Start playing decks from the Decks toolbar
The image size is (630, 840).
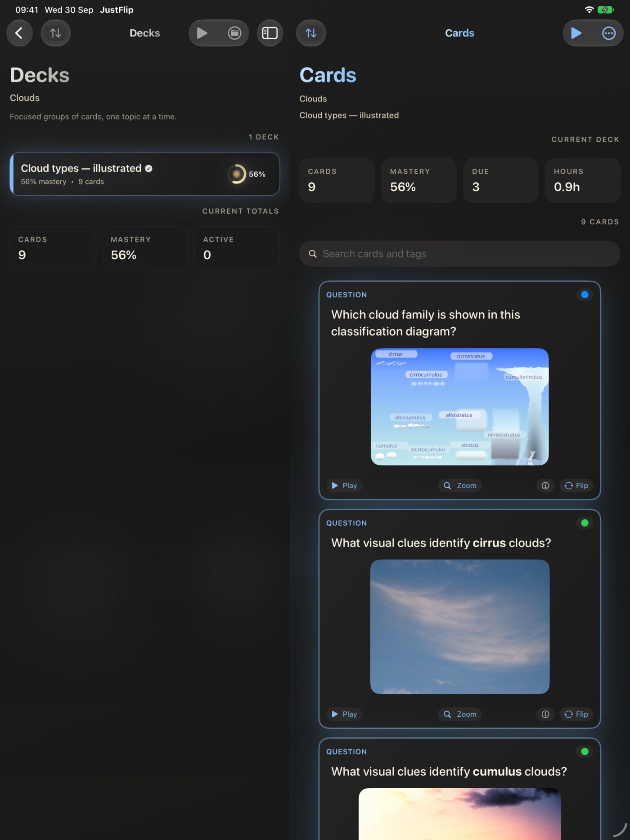[202, 33]
